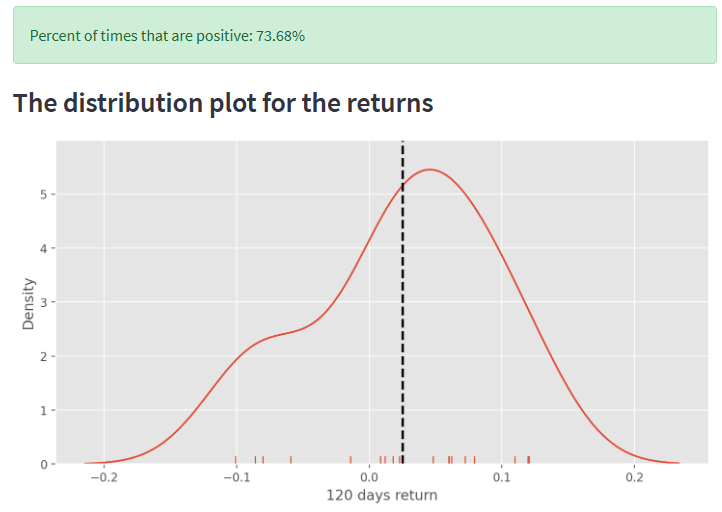Click the y-axis tick label 5
The height and width of the screenshot is (512, 722).
point(43,194)
